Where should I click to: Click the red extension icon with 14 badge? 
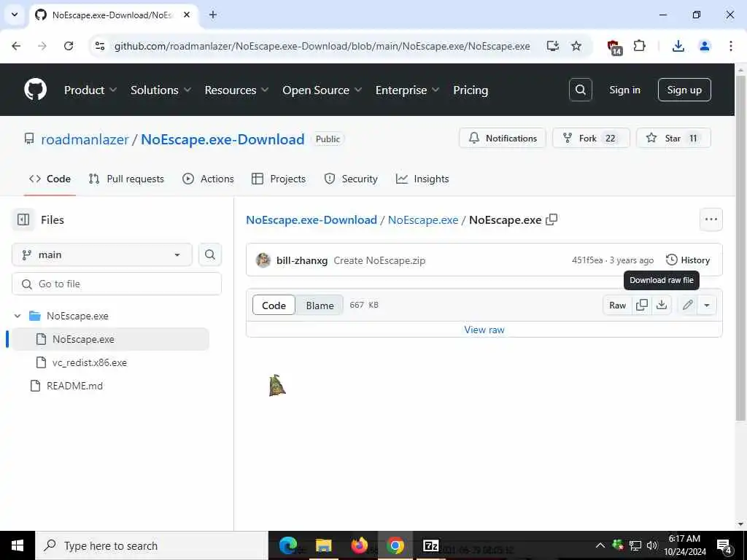pos(614,47)
